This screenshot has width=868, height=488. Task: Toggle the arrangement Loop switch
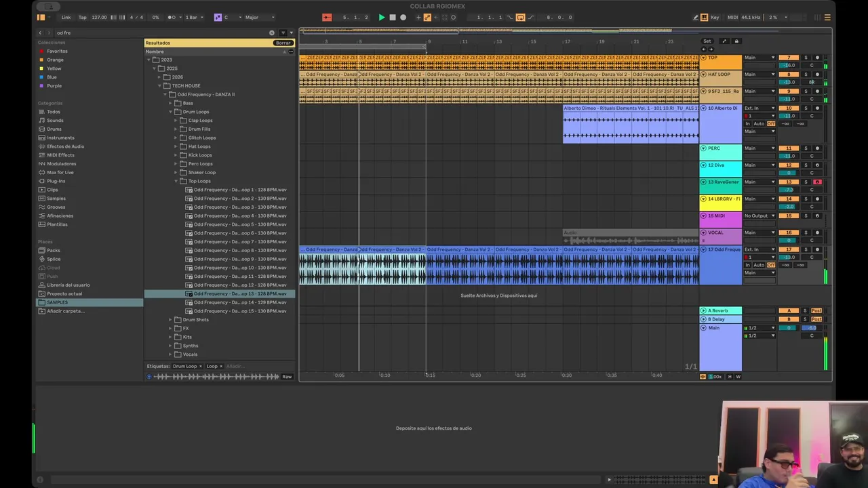coord(520,18)
